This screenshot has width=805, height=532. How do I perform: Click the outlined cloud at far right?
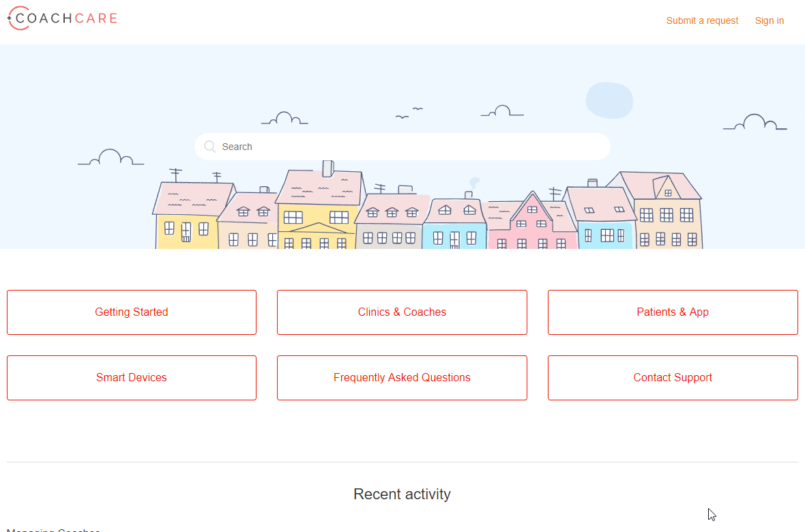tap(755, 123)
